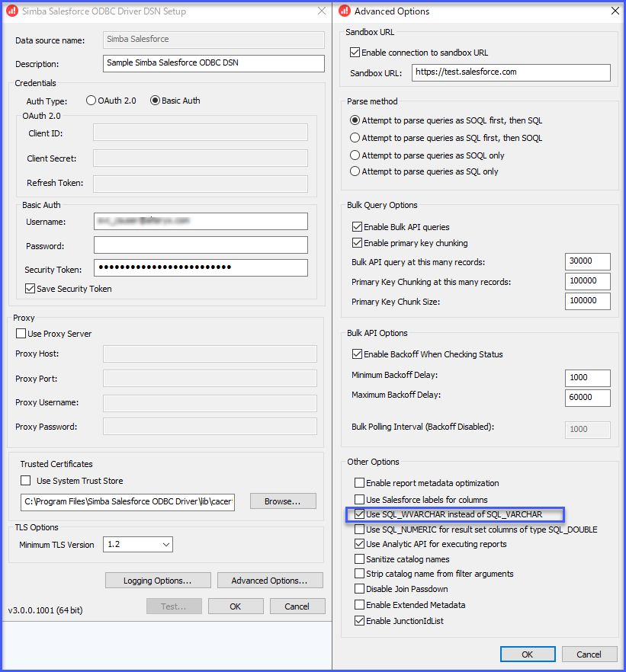The width and height of the screenshot is (626, 672).
Task: Click the Minimum Backoff Delay field
Action: pos(587,378)
